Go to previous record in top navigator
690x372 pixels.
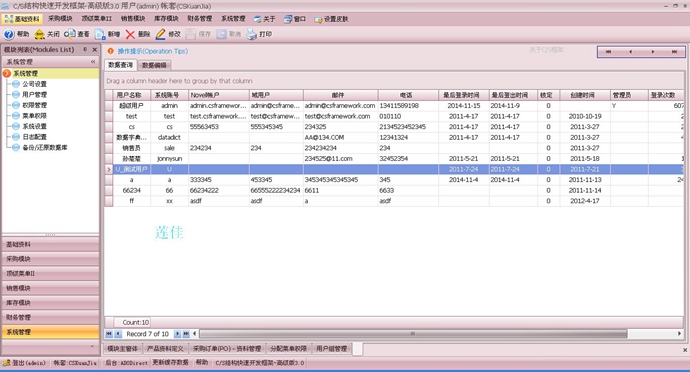pyautogui.click(x=630, y=52)
